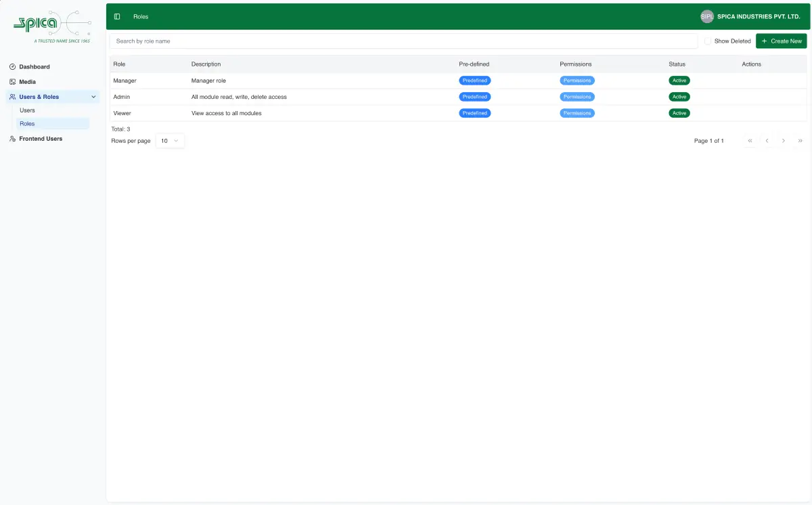Open Roles in the sidebar submenu
Viewport: 812px width, 505px height.
coord(27,123)
